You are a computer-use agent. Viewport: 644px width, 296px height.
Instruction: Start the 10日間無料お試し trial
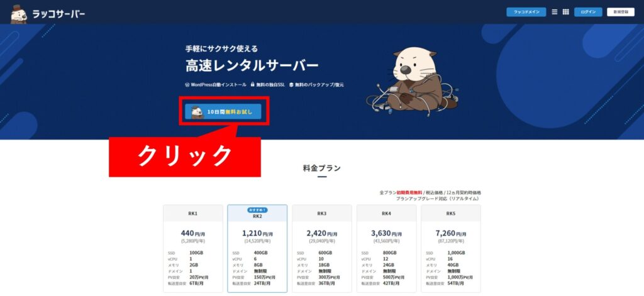(x=223, y=112)
